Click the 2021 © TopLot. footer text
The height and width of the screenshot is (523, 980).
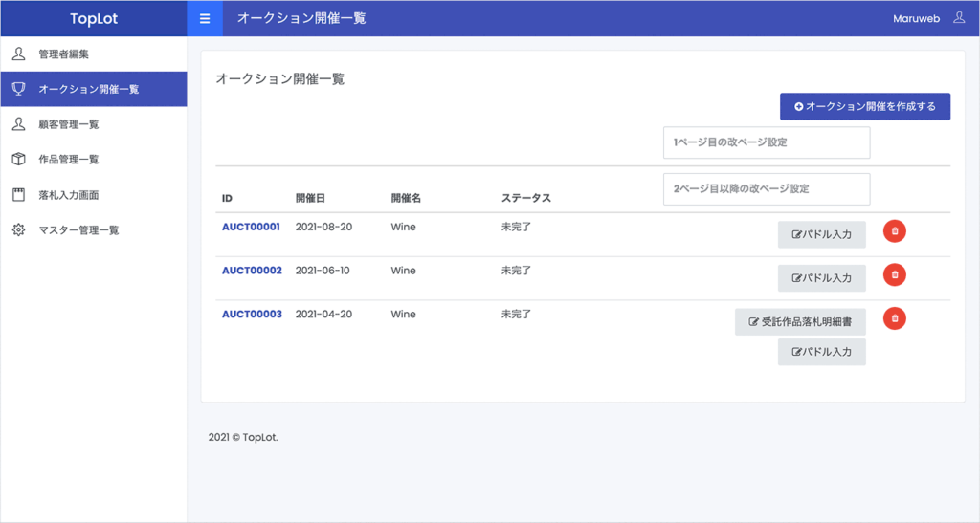pos(243,438)
